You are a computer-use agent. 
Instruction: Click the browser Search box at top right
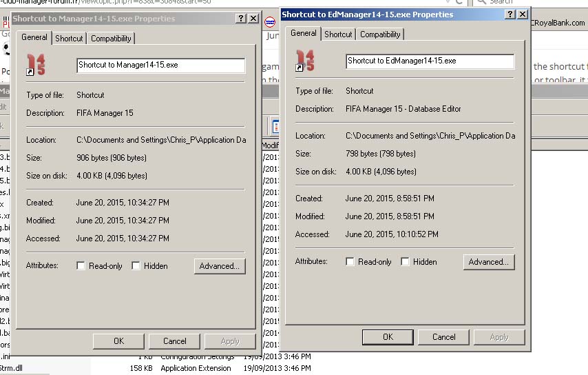[531, 2]
